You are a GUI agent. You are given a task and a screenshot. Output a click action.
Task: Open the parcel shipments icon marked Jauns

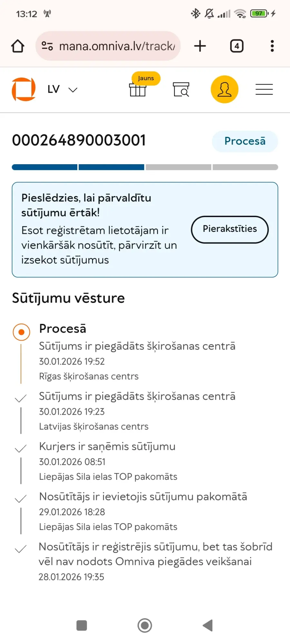[138, 89]
